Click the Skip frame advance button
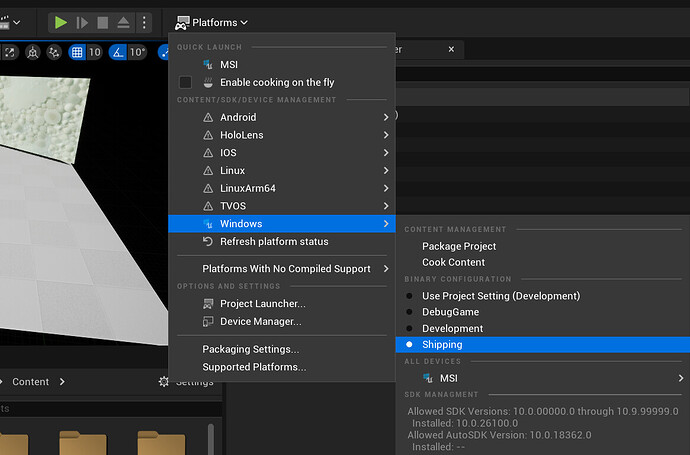Image resolution: width=690 pixels, height=455 pixels. click(x=82, y=22)
